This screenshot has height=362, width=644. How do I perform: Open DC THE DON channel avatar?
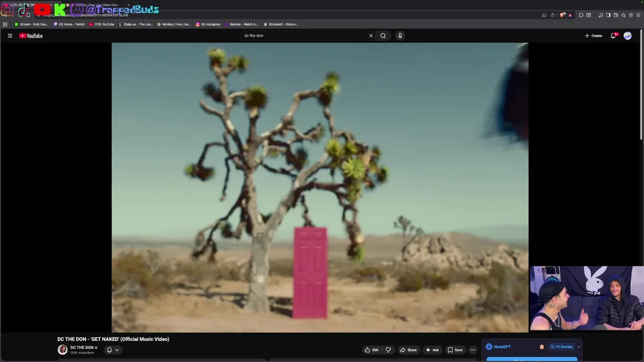point(62,349)
